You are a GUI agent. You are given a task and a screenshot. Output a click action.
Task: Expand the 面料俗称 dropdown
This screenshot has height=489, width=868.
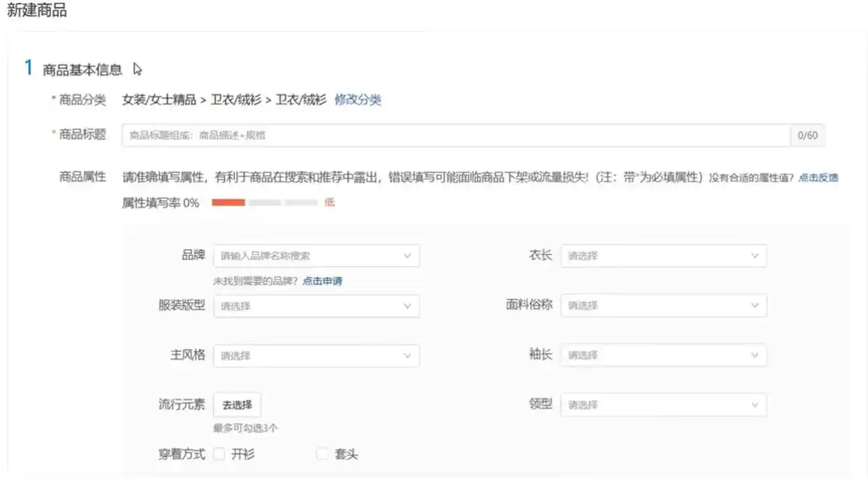point(657,306)
